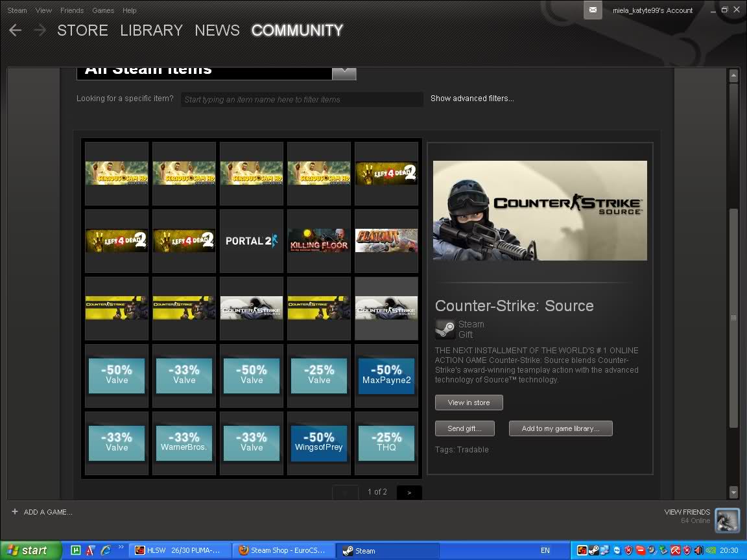
Task: Go forward with the right arrow
Action: (x=40, y=30)
